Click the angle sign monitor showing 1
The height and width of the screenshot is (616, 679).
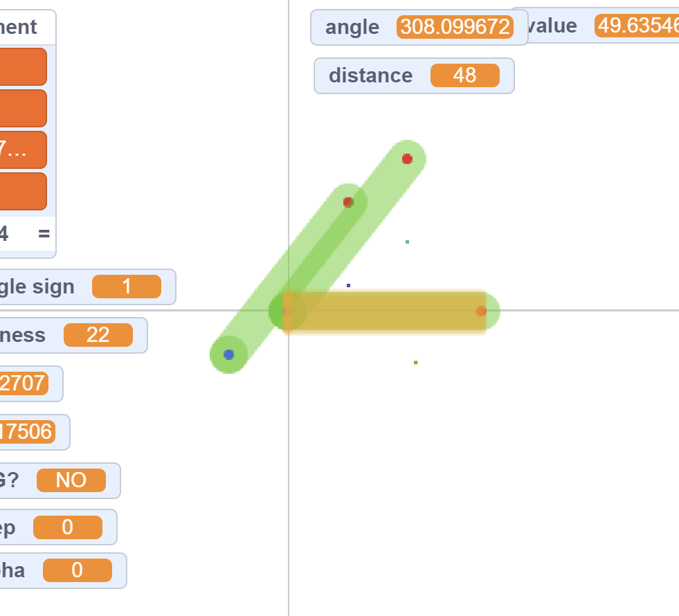[87, 287]
